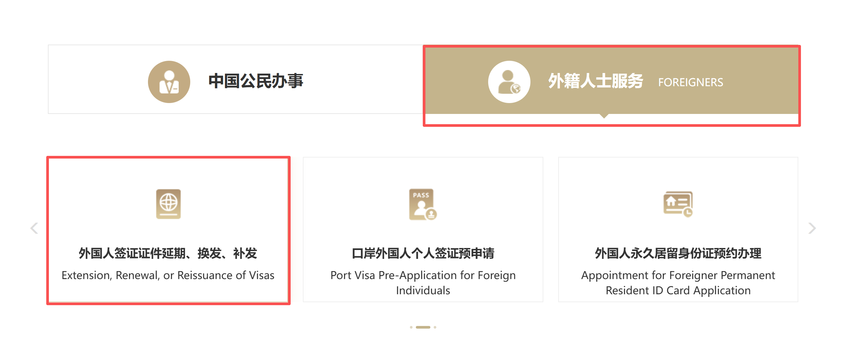This screenshot has height=358, width=868.
Task: Click the FOREIGNERS label text
Action: click(x=690, y=82)
